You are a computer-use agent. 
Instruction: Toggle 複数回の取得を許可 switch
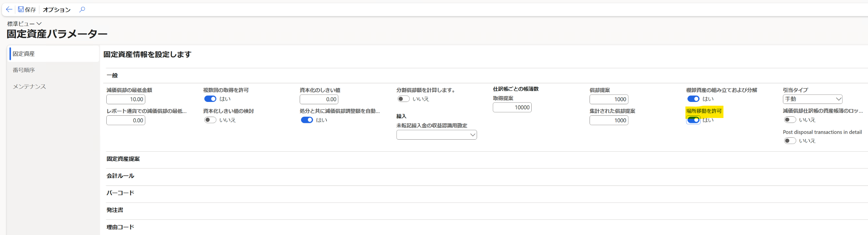coord(210,99)
